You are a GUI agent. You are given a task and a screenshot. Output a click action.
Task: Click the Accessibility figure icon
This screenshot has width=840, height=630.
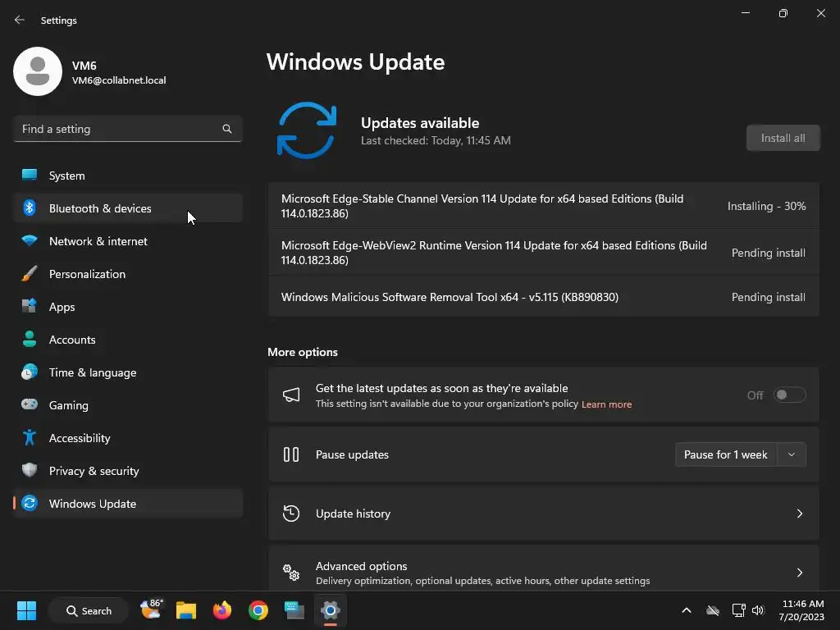[x=30, y=438]
